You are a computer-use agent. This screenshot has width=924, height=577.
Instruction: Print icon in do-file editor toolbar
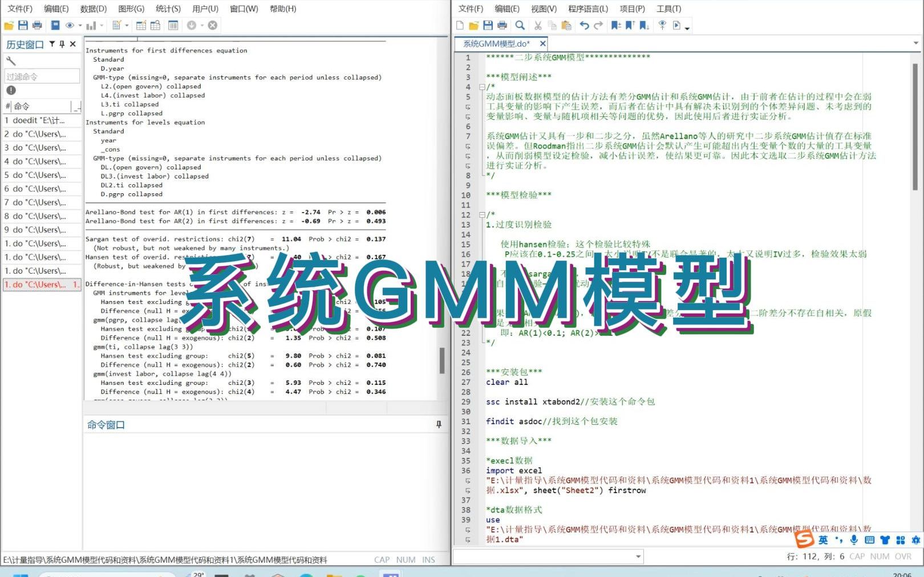click(502, 25)
